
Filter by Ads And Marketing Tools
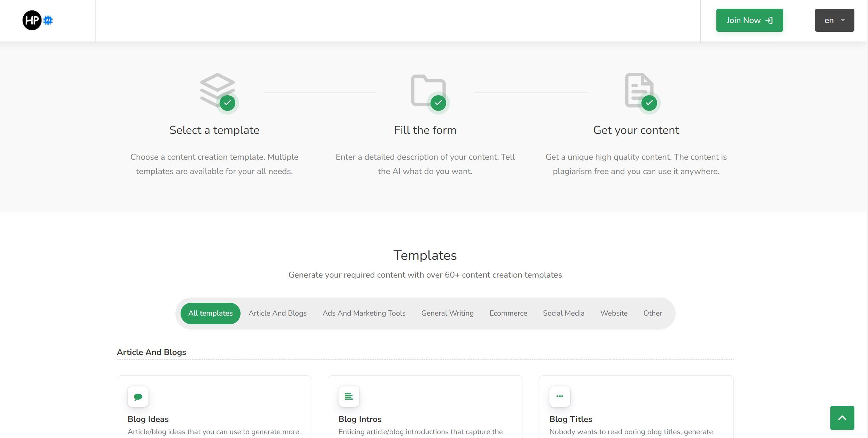(x=364, y=313)
